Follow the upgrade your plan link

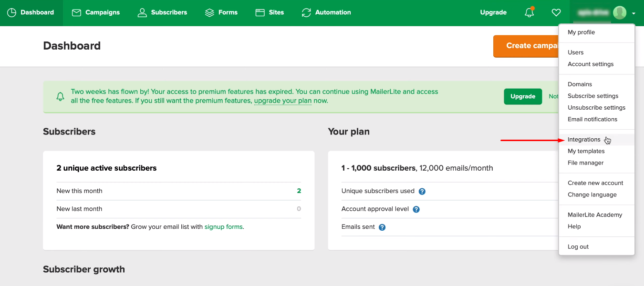click(282, 101)
